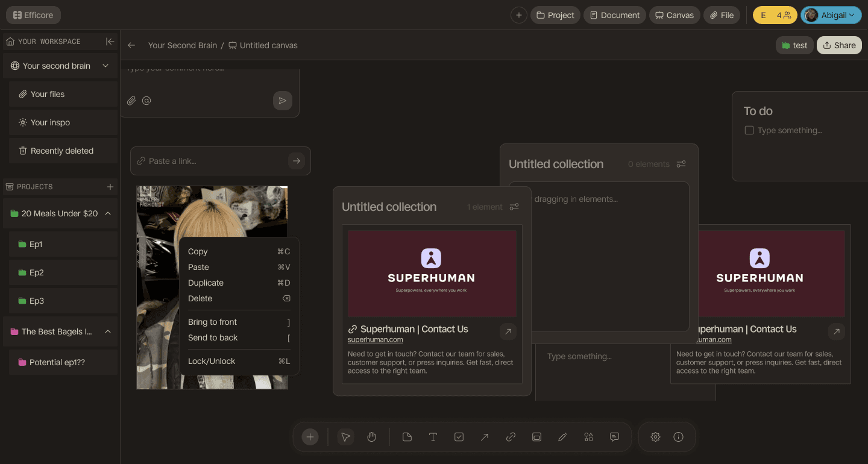Submit the pasted link arrow button
The width and height of the screenshot is (868, 464).
coord(296,161)
